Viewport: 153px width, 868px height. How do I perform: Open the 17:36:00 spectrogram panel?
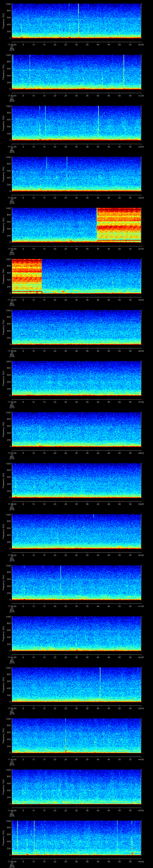pos(76,378)
